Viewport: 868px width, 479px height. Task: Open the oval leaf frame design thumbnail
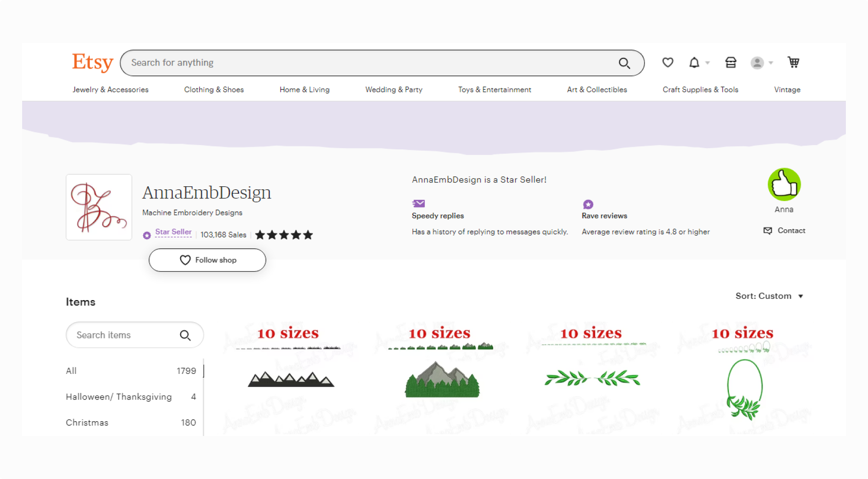click(744, 378)
